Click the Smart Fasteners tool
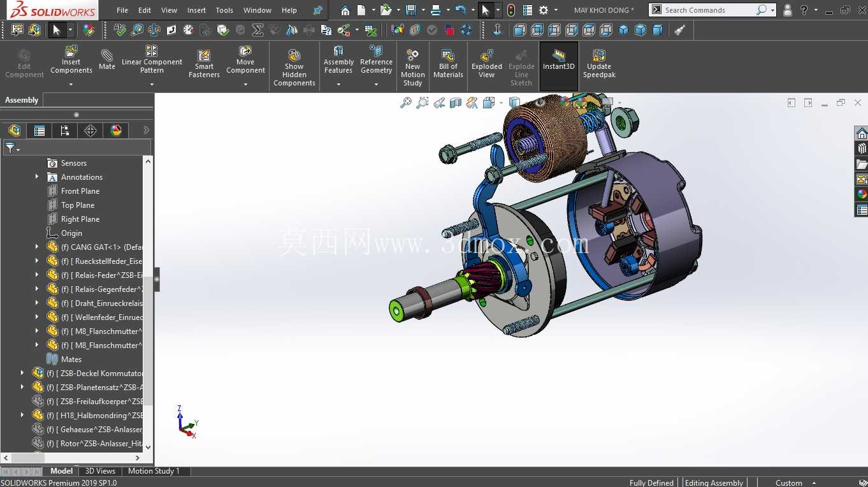This screenshot has height=487, width=868. pyautogui.click(x=204, y=64)
